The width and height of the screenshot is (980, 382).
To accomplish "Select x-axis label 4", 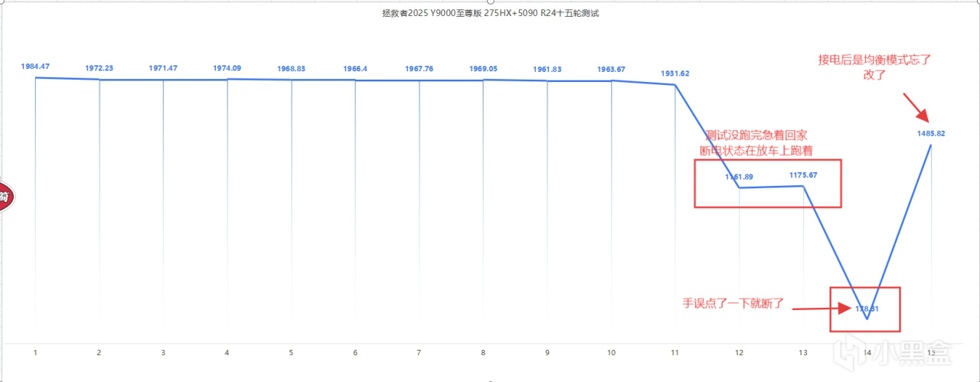I will pyautogui.click(x=227, y=353).
